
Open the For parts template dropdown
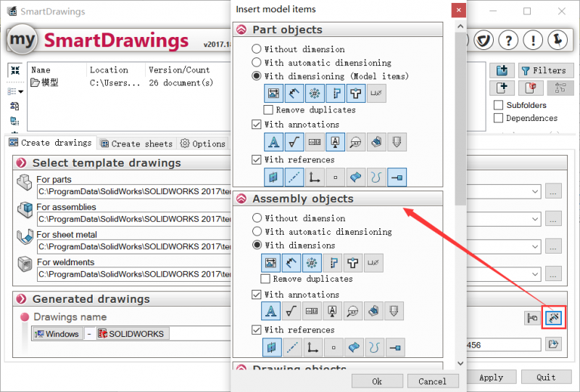pos(535,191)
